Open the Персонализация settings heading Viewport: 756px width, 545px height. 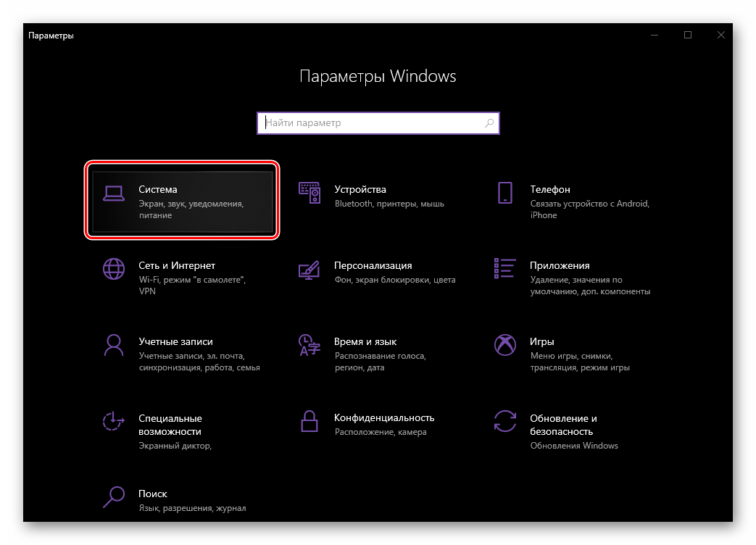(373, 265)
